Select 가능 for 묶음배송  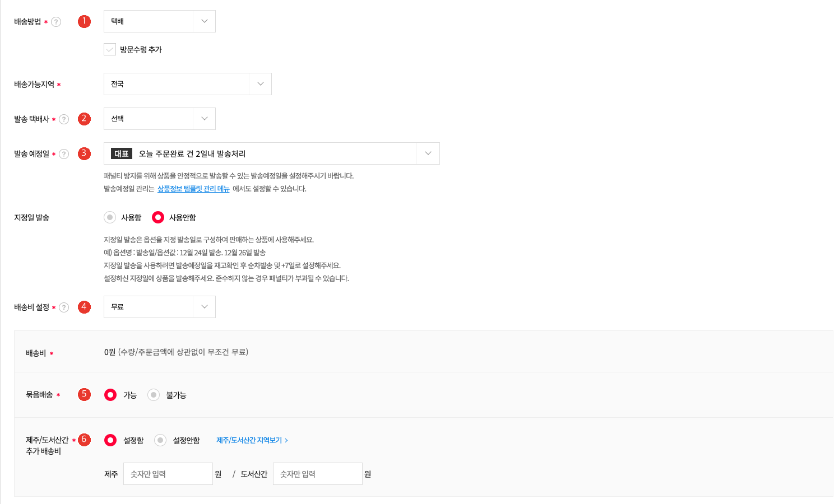point(110,395)
